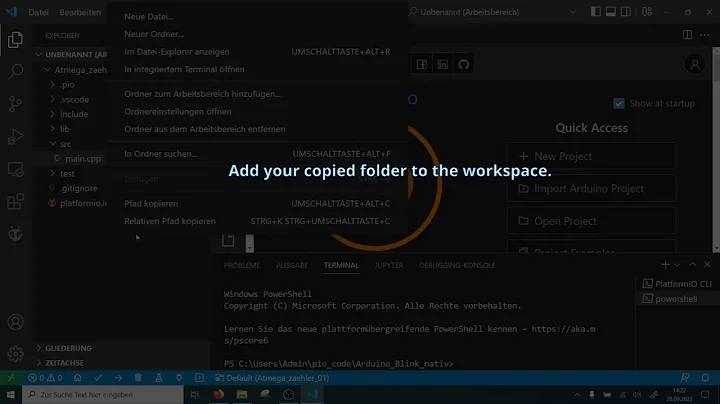Click PlatformIO Home icon in status bar
720x404 pixels.
pos(78,378)
